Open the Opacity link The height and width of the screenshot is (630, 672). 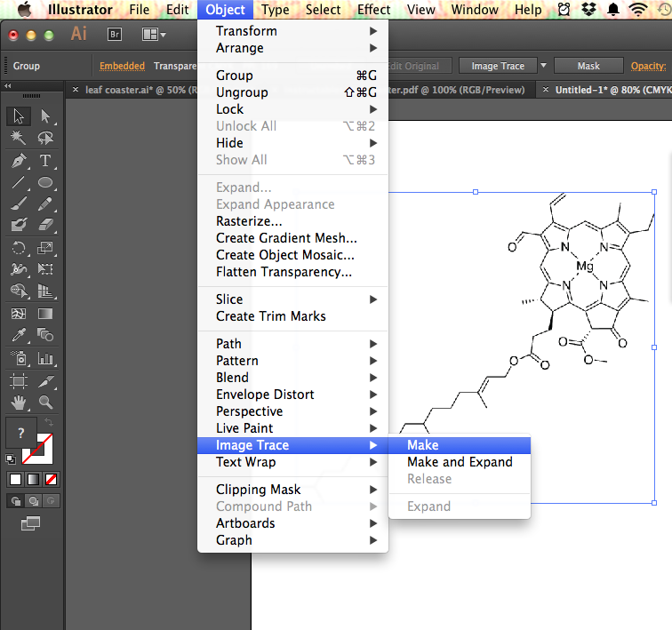tap(648, 66)
